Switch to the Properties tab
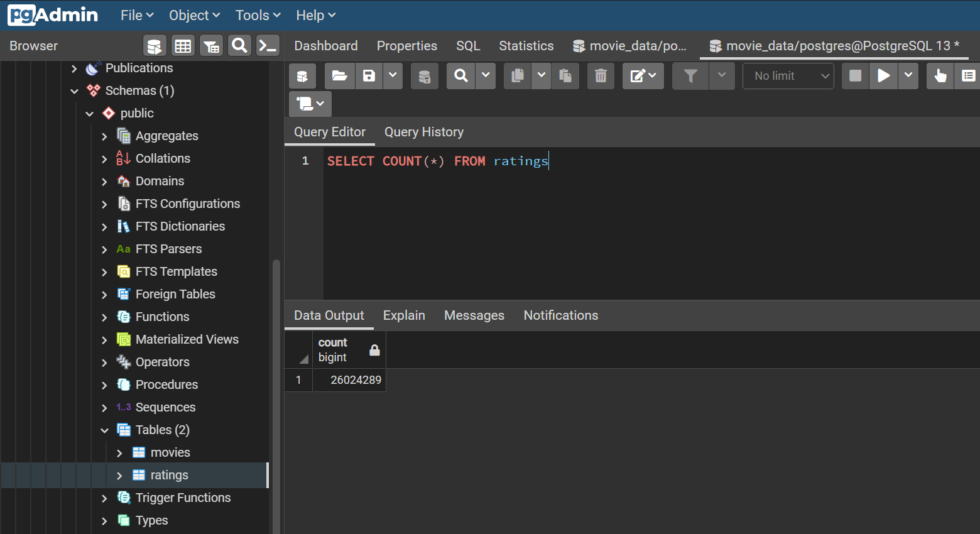The width and height of the screenshot is (980, 534). [407, 46]
